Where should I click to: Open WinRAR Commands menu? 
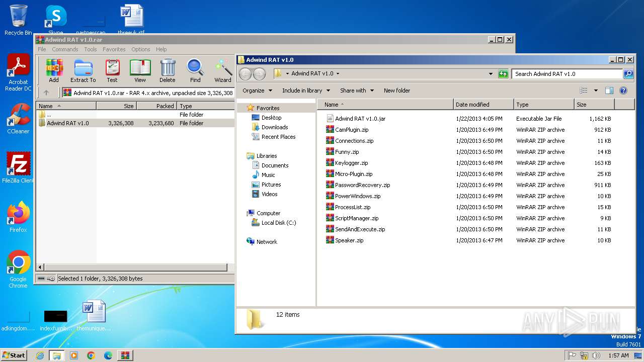[65, 49]
